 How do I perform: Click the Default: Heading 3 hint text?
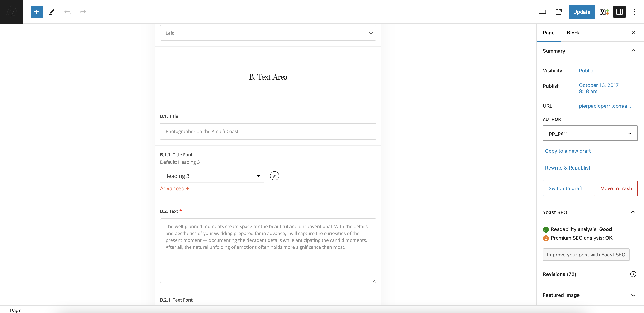pos(180,162)
